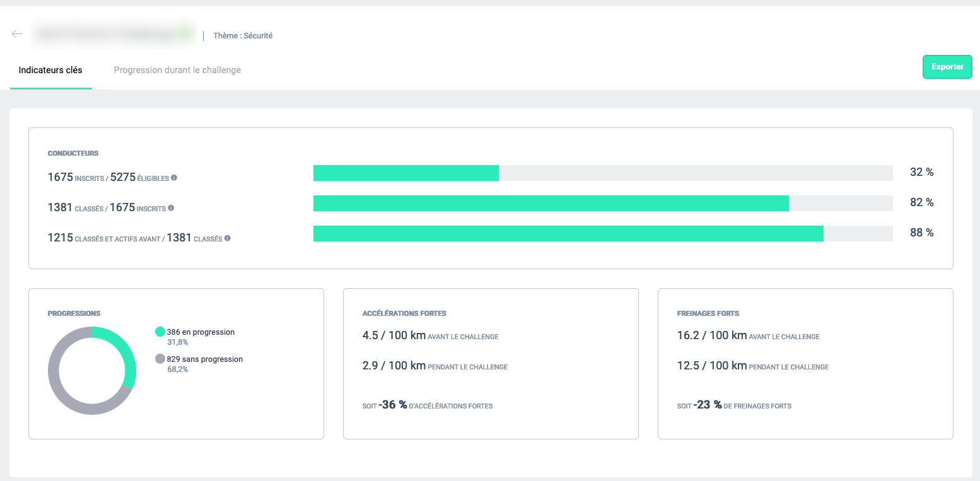980x481 pixels.
Task: Click gray legend dot for sans progression
Action: pyautogui.click(x=160, y=359)
